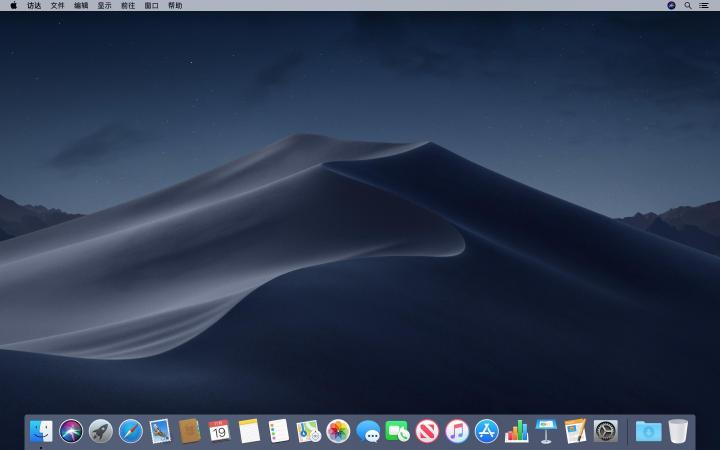Viewport: 720px width, 450px height.
Task: Open Messages blue bubble icon
Action: click(368, 432)
